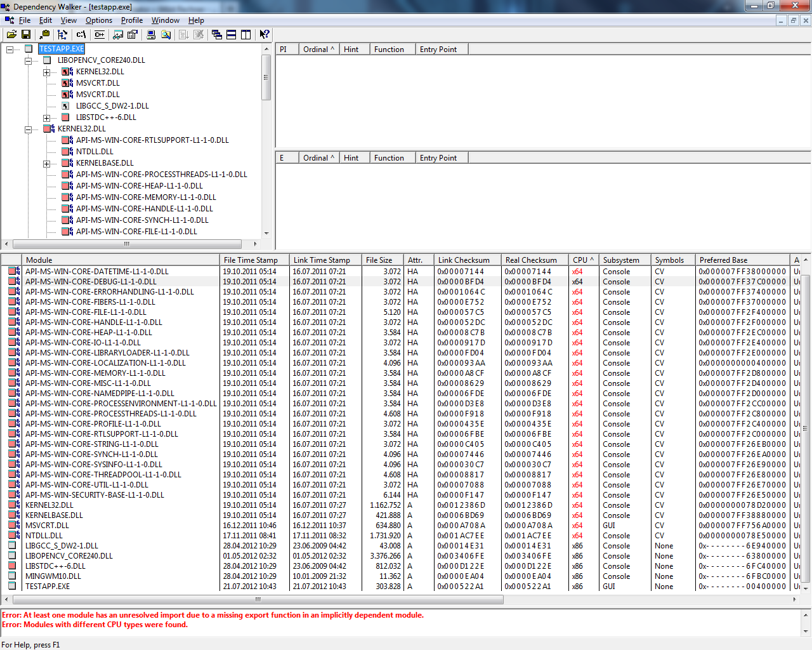This screenshot has height=650, width=812.
Task: Select NTDLL.DLL in the module tree
Action: coord(95,152)
